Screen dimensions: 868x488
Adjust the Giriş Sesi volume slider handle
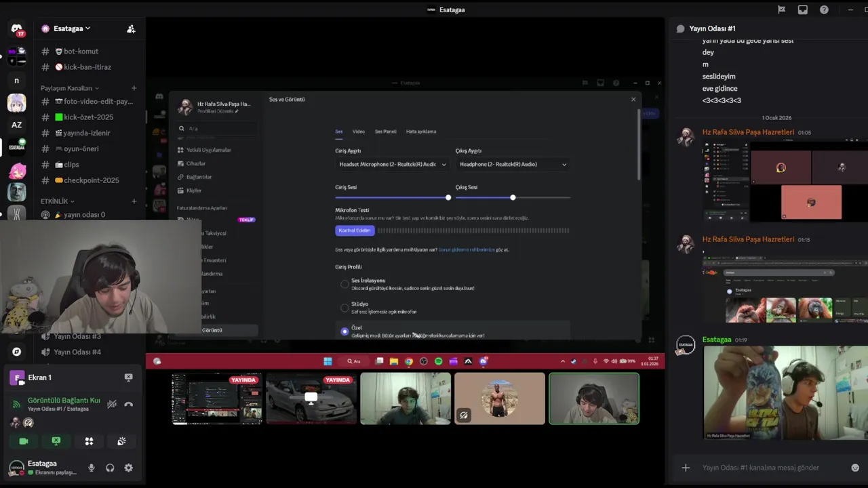(448, 197)
